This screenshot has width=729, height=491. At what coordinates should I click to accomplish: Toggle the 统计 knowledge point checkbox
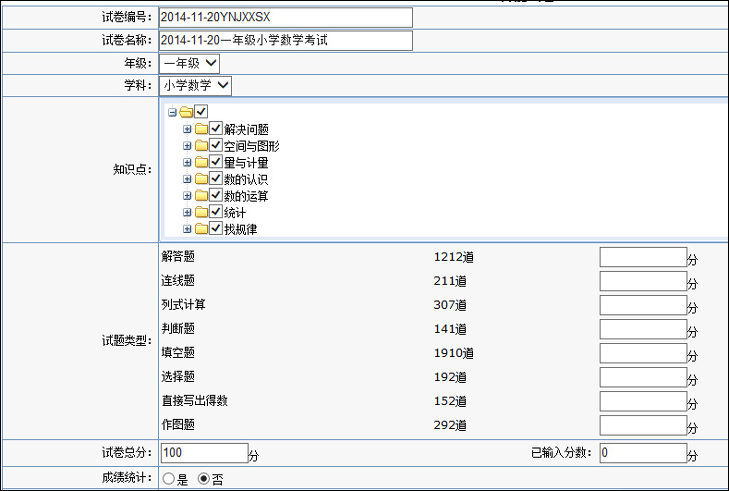click(x=216, y=213)
